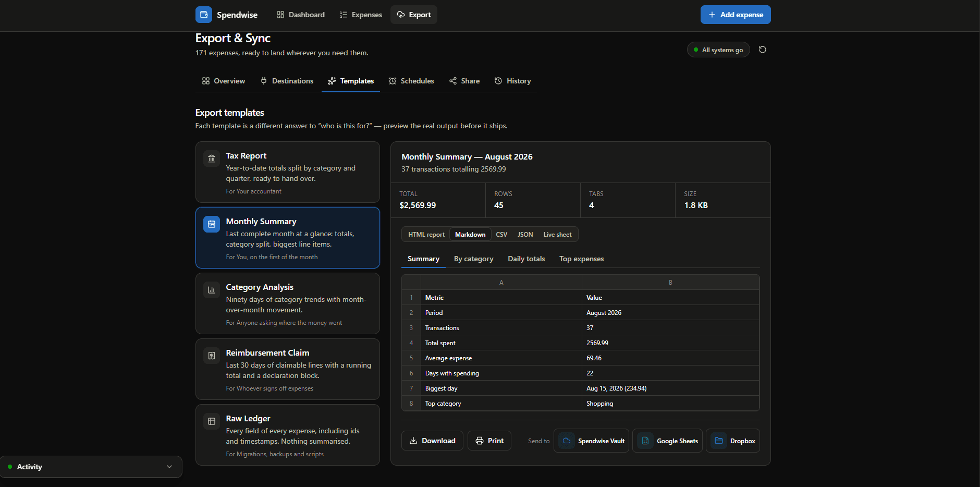The image size is (980, 487).
Task: Switch to the Overview tab
Action: pyautogui.click(x=224, y=81)
